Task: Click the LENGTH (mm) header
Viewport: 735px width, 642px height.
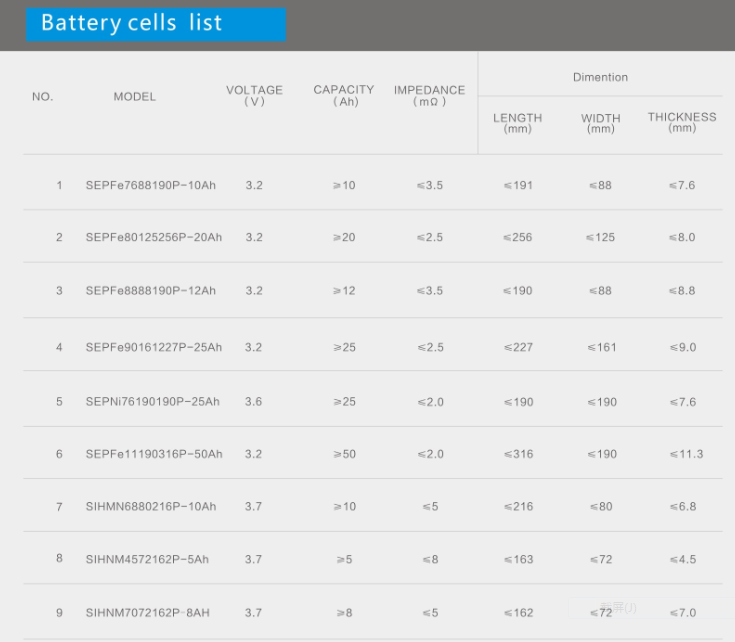Action: pyautogui.click(x=518, y=123)
